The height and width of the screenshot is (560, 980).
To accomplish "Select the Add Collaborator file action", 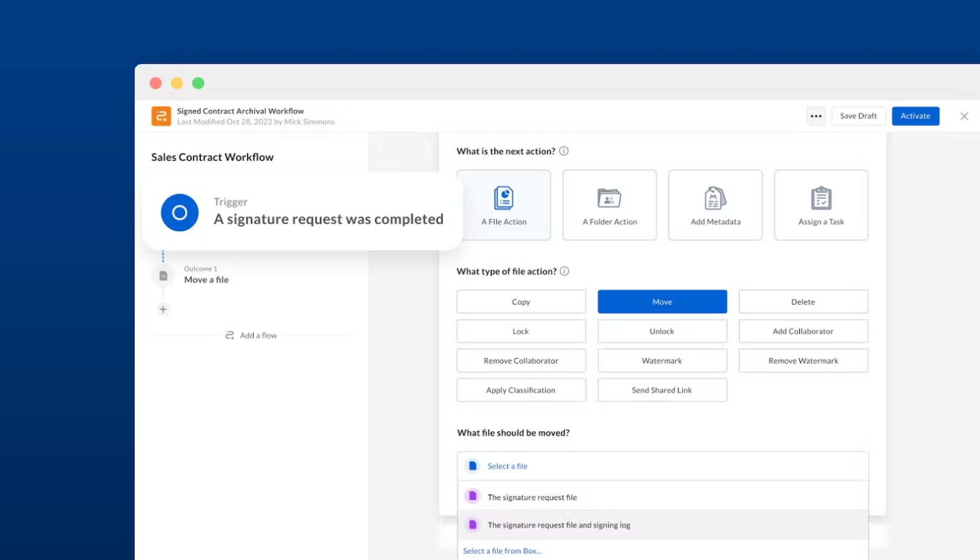I will pyautogui.click(x=803, y=331).
